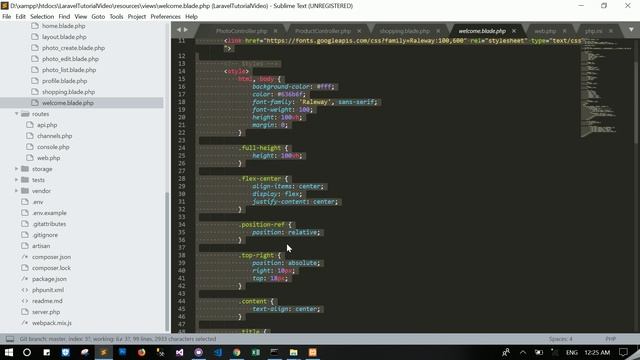Open the Find menu
This screenshot has width=640, height=360.
(64, 17)
